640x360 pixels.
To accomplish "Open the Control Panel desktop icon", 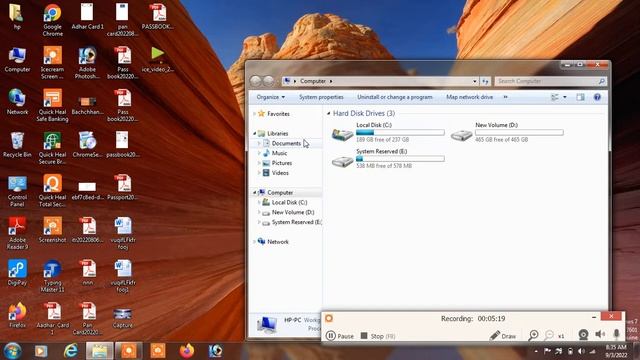I will [17, 191].
